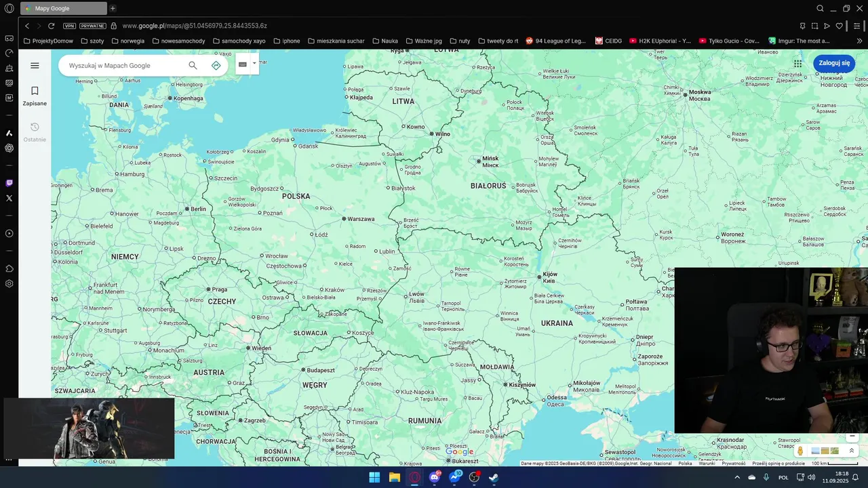Open Twitch in Opera sidebar
This screenshot has height=488, width=868.
[x=9, y=183]
